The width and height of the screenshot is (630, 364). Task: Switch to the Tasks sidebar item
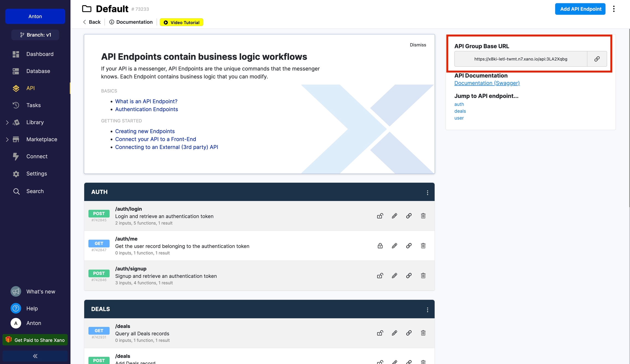pos(33,105)
